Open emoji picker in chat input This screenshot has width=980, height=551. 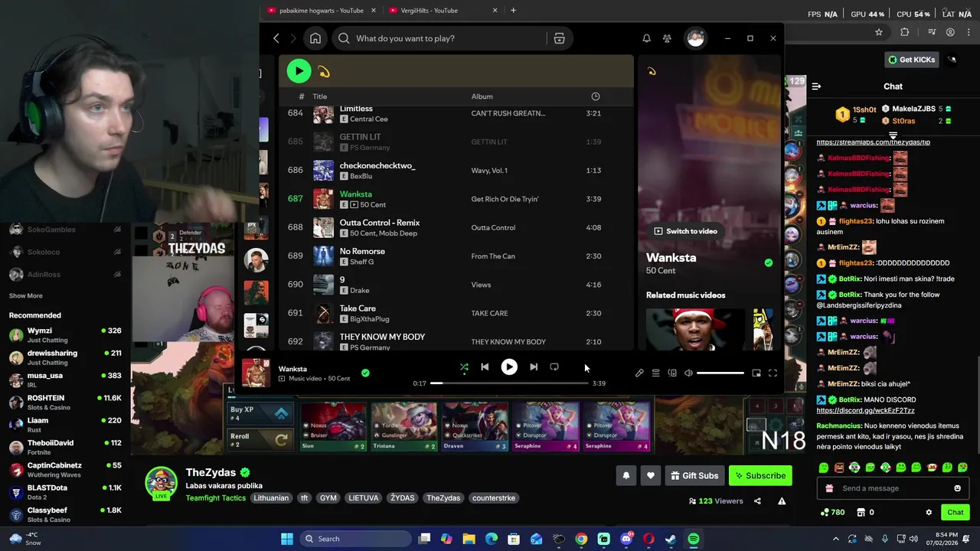[x=957, y=488]
